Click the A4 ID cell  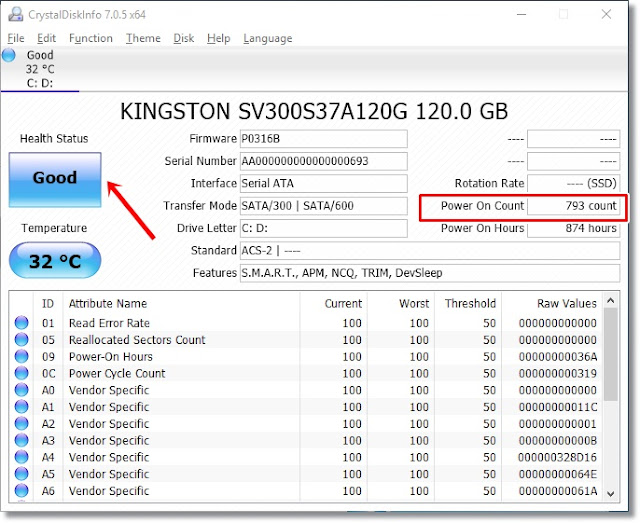[48, 457]
